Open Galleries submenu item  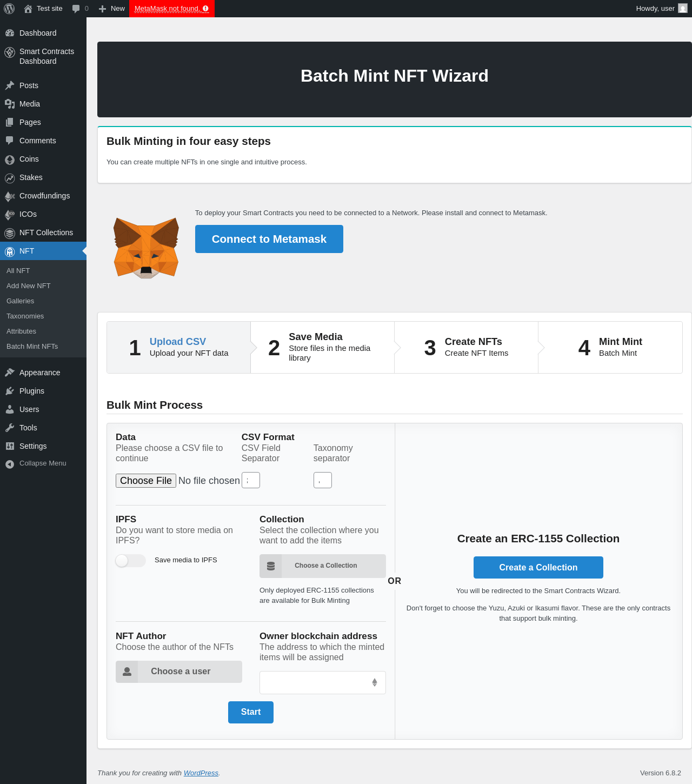click(21, 301)
